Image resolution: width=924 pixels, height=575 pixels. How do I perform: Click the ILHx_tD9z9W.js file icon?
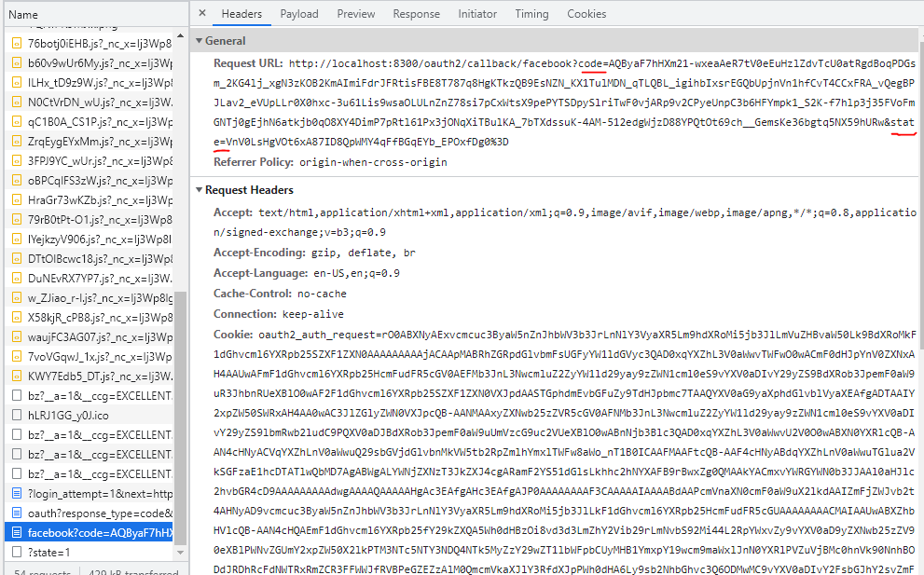[17, 83]
